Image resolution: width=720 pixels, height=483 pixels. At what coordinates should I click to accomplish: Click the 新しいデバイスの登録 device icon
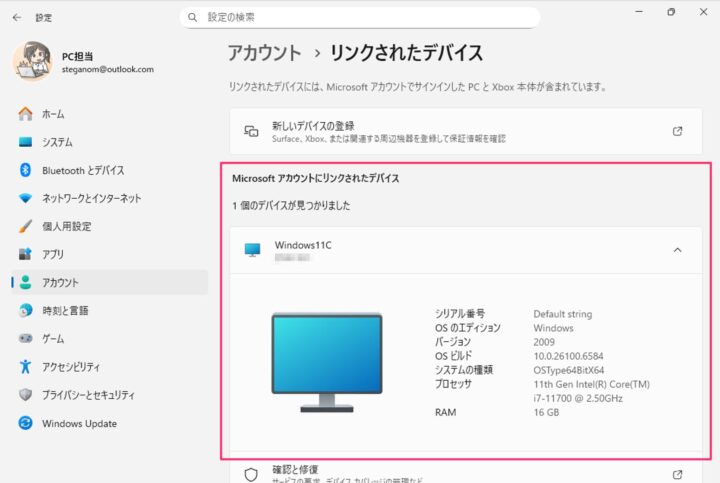point(251,131)
